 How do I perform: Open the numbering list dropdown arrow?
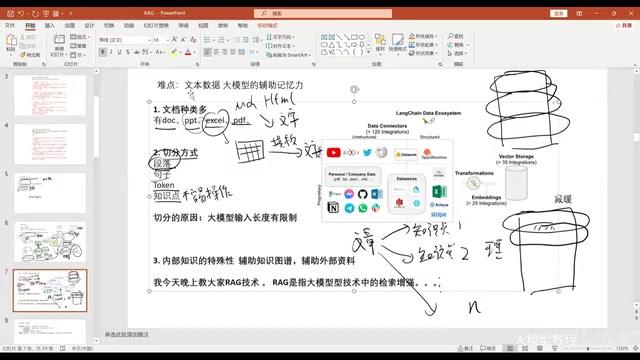(x=228, y=40)
